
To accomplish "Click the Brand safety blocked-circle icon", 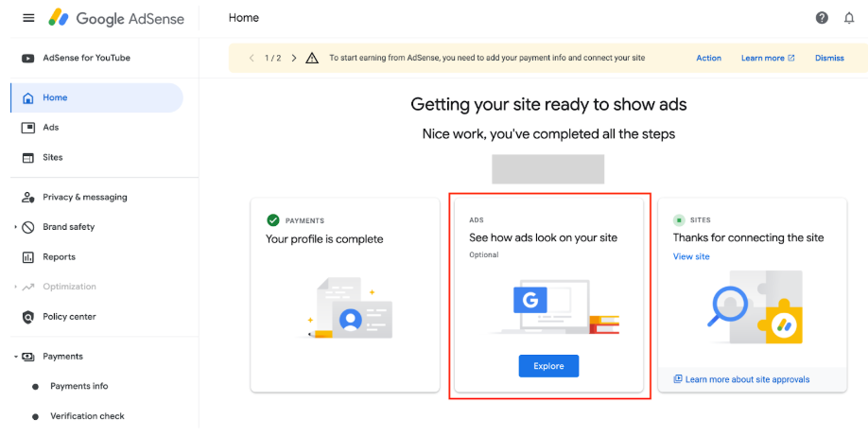I will [27, 227].
